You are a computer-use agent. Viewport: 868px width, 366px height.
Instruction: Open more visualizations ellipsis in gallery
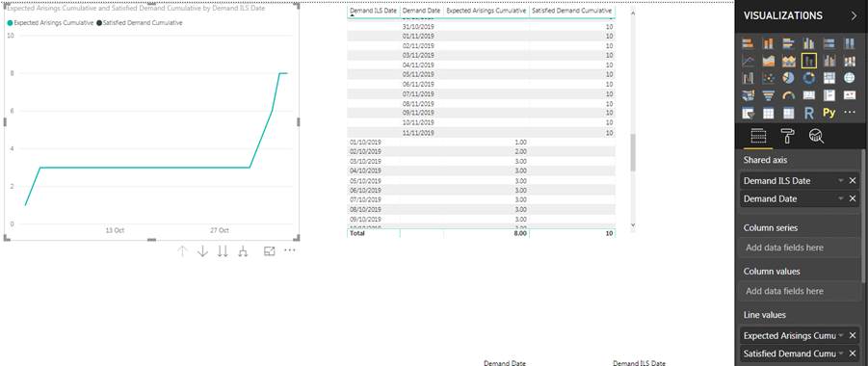point(849,113)
